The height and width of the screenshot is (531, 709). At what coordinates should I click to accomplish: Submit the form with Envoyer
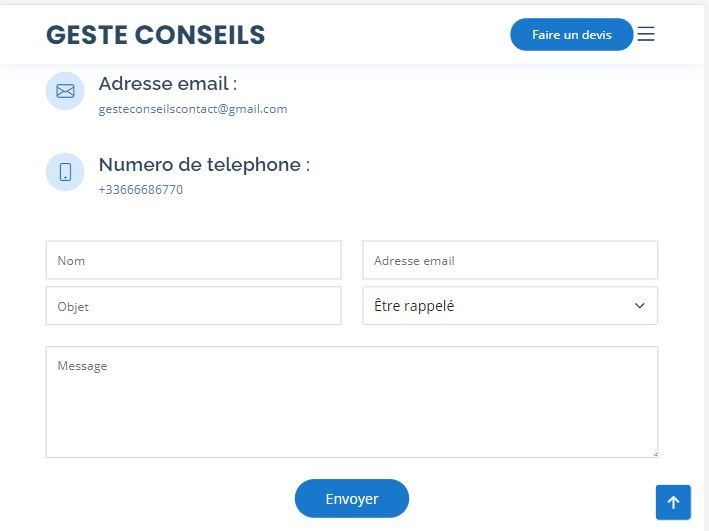pos(352,498)
